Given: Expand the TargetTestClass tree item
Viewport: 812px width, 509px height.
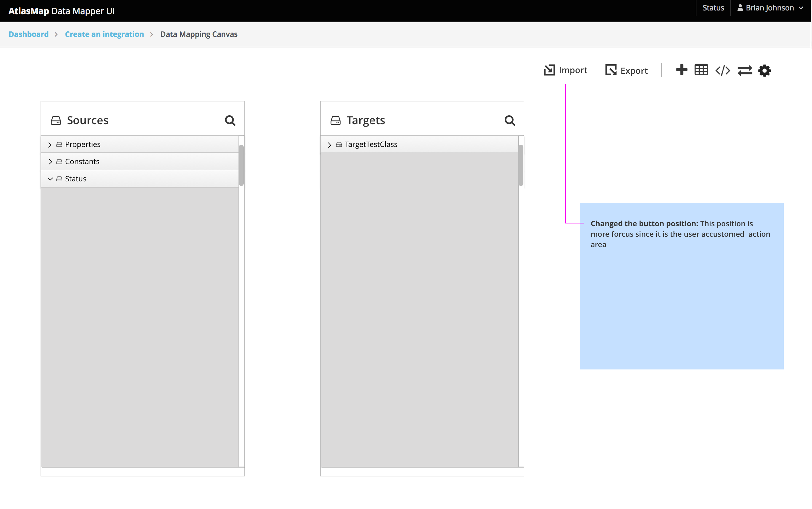Looking at the screenshot, I should pyautogui.click(x=329, y=144).
